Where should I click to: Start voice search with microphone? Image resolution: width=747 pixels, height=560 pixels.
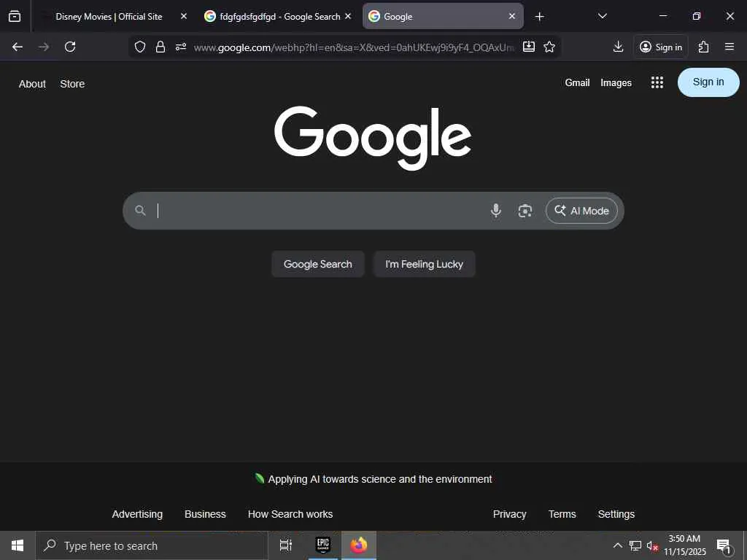click(x=496, y=211)
